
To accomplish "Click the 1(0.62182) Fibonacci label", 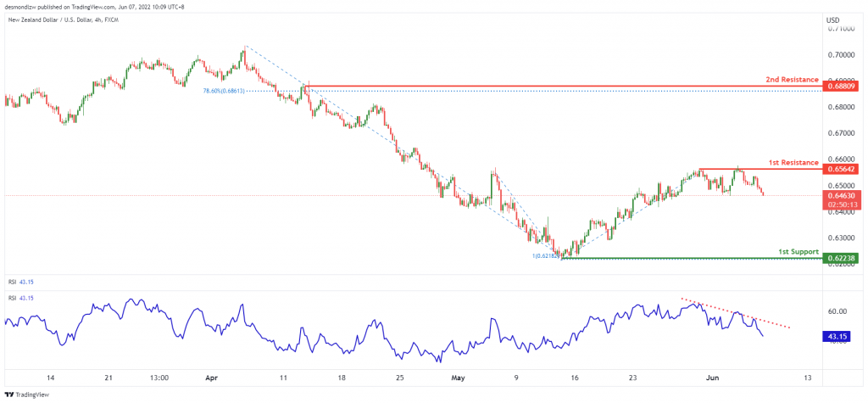I will pyautogui.click(x=544, y=257).
